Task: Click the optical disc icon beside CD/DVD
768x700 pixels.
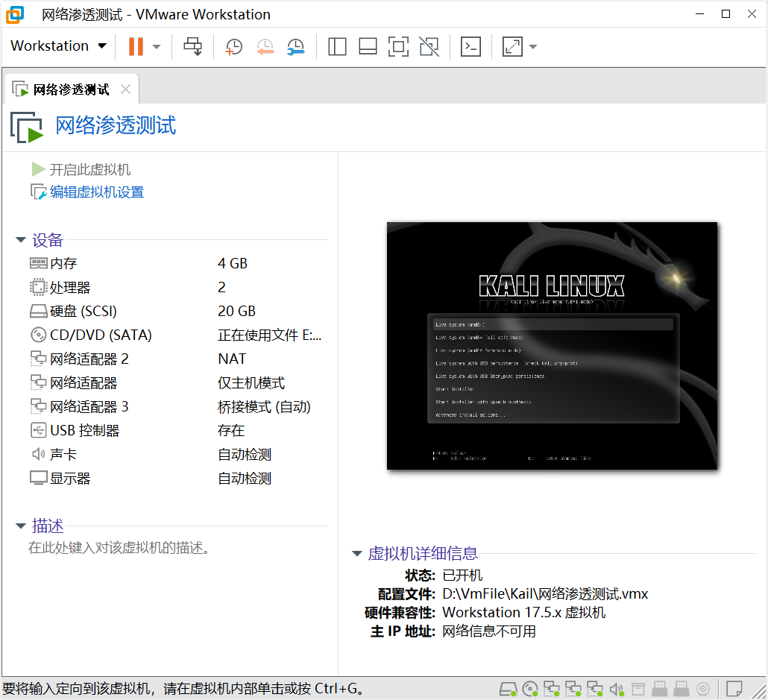Action: tap(38, 335)
